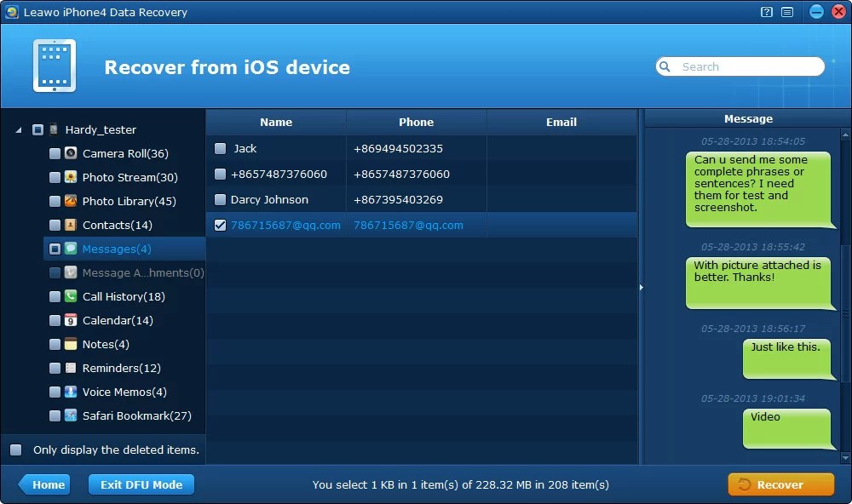Viewport: 852px width, 504px height.
Task: Click the Calendar category icon
Action: point(70,320)
